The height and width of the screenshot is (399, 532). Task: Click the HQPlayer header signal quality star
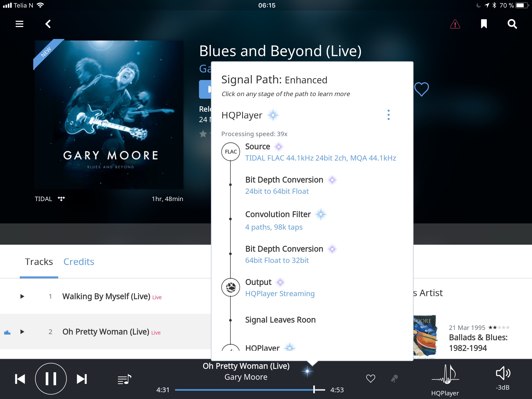tap(273, 115)
